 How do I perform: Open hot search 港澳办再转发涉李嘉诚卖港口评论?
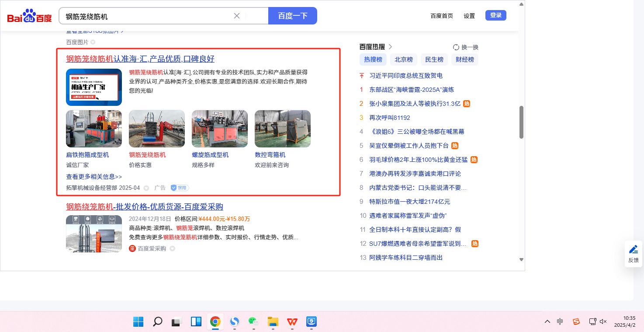click(x=415, y=174)
